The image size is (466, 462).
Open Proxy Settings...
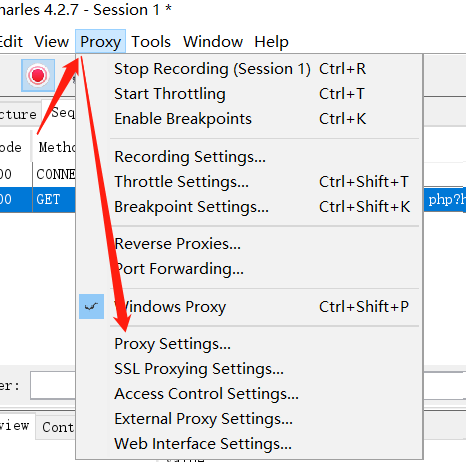tap(249, 344)
